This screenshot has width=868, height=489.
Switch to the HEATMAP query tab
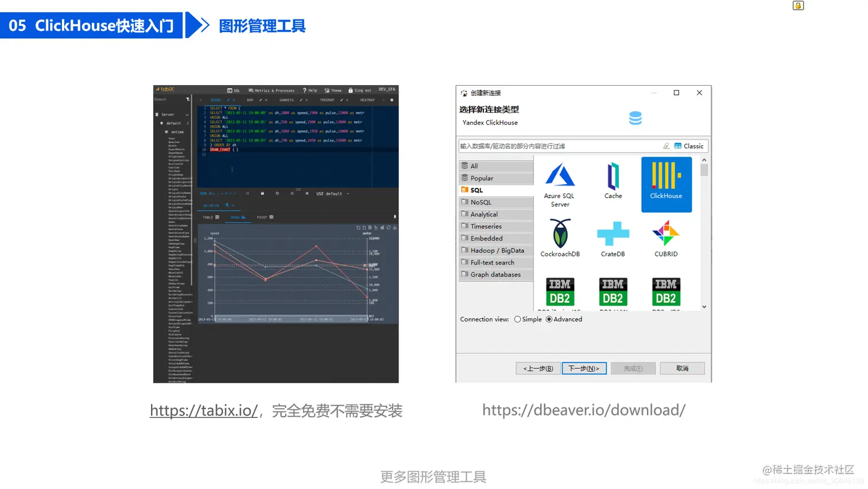tap(367, 100)
